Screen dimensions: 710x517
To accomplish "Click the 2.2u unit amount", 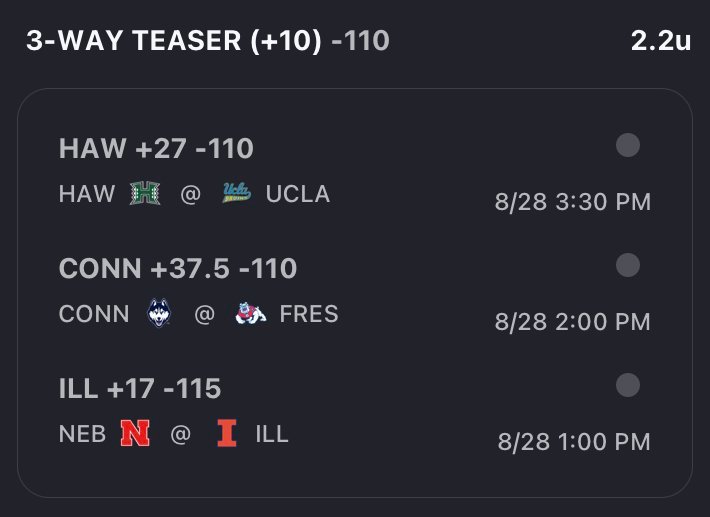I will click(x=661, y=40).
